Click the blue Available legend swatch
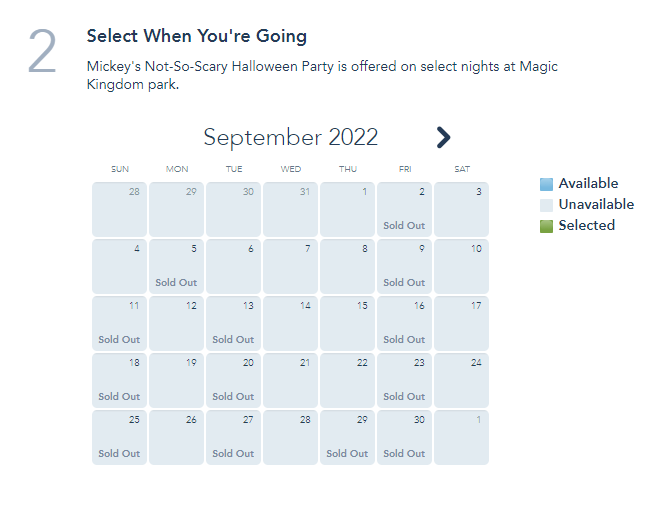This screenshot has width=652, height=519. pos(546,184)
